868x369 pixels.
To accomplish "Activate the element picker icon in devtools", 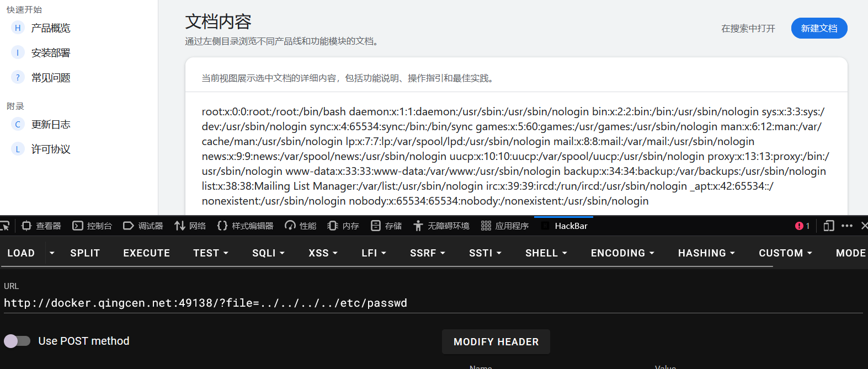I will pyautogui.click(x=5, y=226).
